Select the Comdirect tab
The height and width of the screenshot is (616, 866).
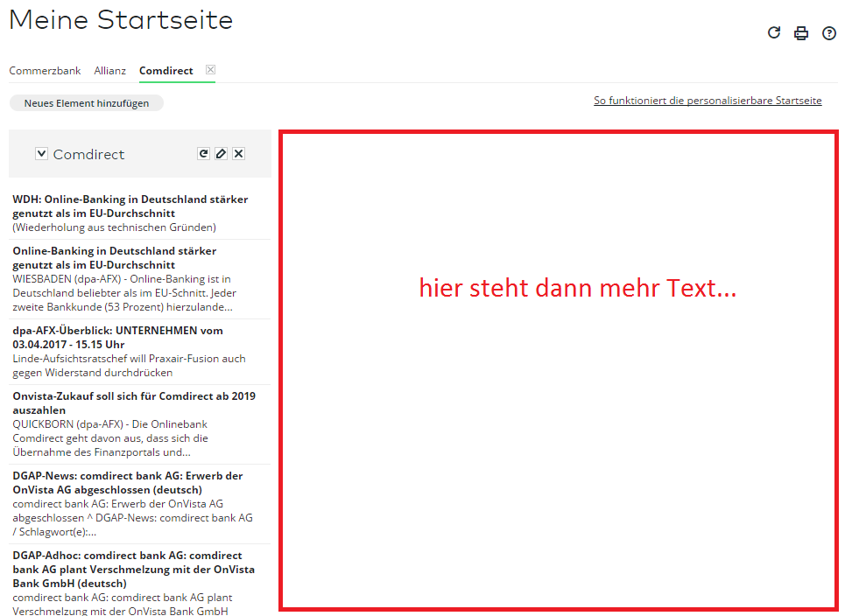[x=165, y=70]
